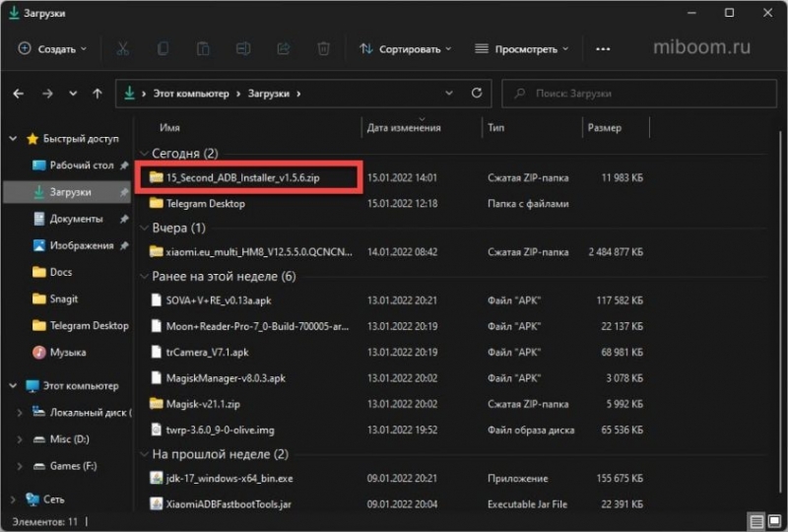This screenshot has width=788, height=532.
Task: Click the SOVA+V+RE_v0.13a.apk file icon
Action: coord(157,300)
